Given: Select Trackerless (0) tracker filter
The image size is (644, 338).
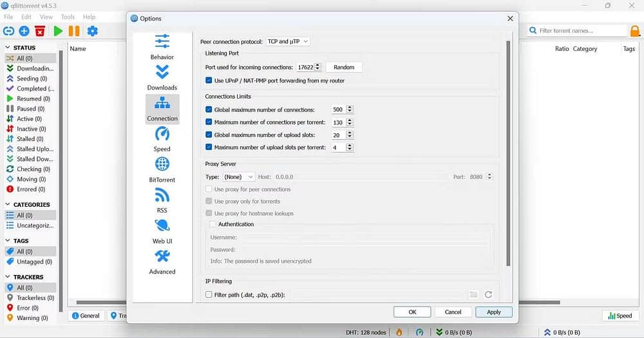Looking at the screenshot, I should 30,297.
